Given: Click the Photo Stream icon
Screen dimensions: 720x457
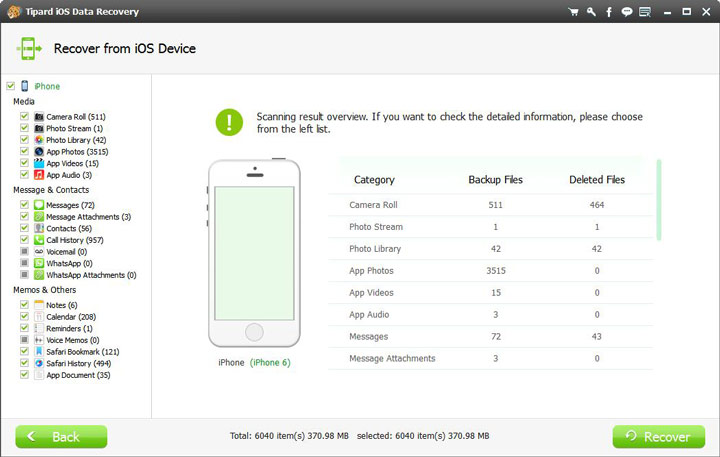Looking at the screenshot, I should click(x=39, y=128).
